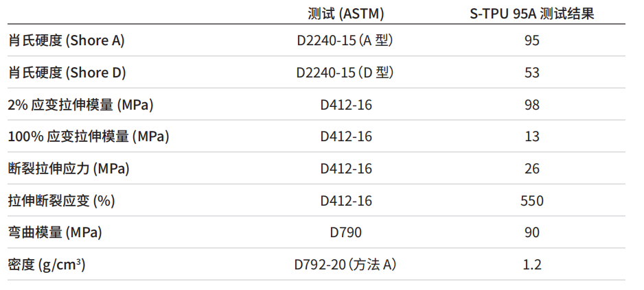
Task: Click the result value 550
Action: pyautogui.click(x=531, y=201)
